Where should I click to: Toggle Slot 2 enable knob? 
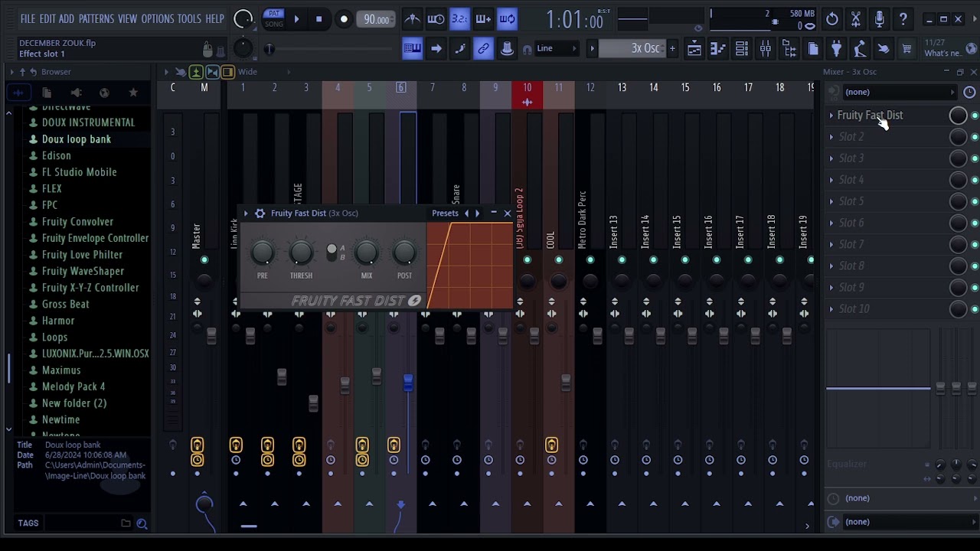pos(958,137)
